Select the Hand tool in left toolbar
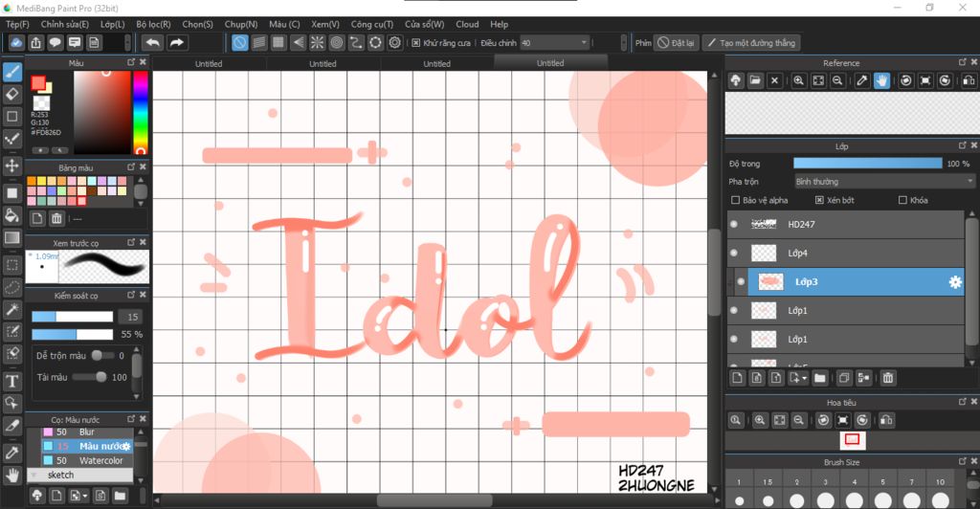980x509 pixels. [11, 476]
